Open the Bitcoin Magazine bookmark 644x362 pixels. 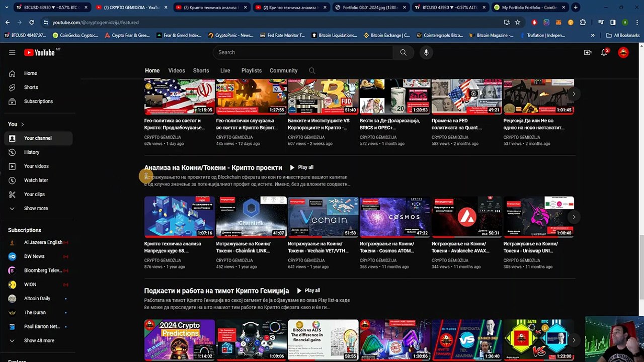click(x=491, y=36)
